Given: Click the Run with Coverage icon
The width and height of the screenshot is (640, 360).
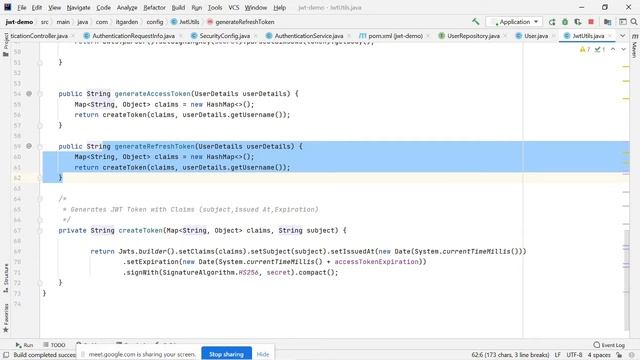Looking at the screenshot, I should coord(578,22).
